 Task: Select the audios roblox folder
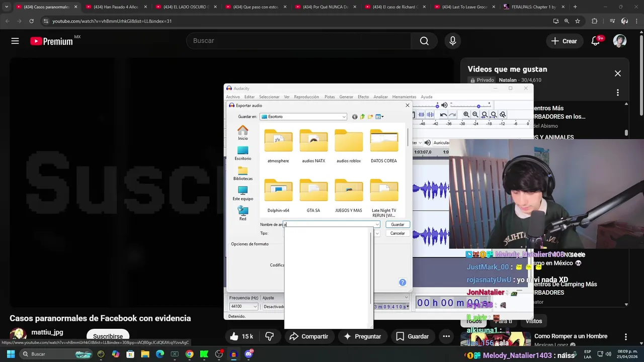349,146
